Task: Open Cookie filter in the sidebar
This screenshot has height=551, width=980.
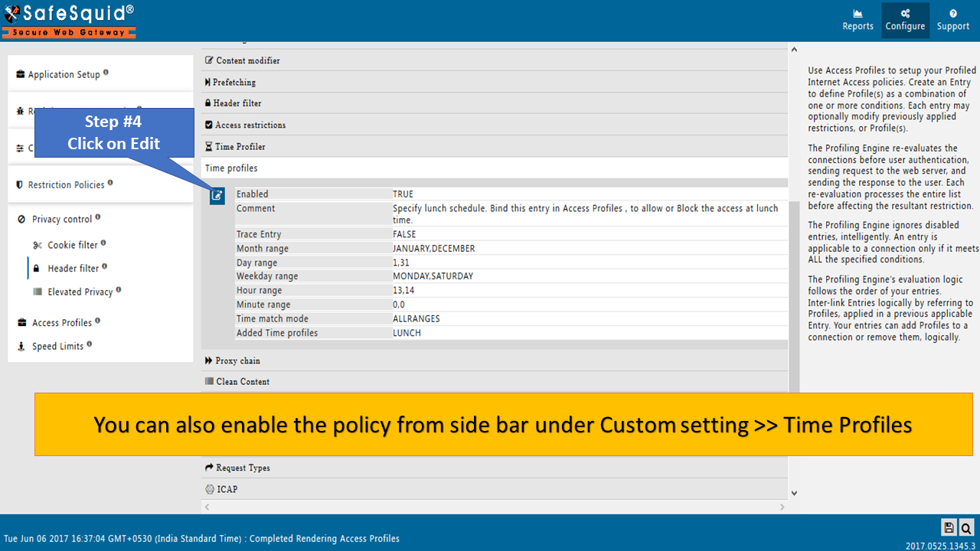Action: coord(73,245)
